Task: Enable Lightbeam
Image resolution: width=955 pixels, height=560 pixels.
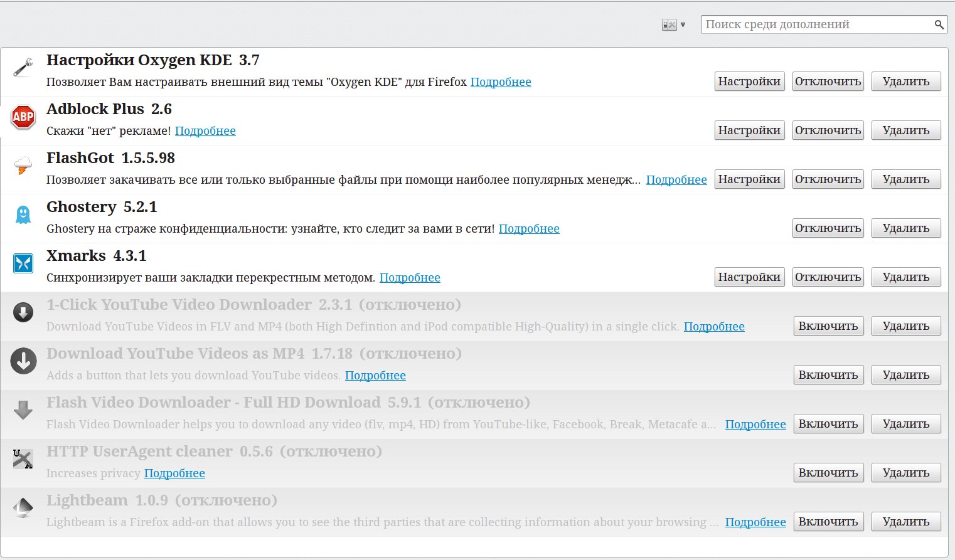Action: tap(828, 522)
